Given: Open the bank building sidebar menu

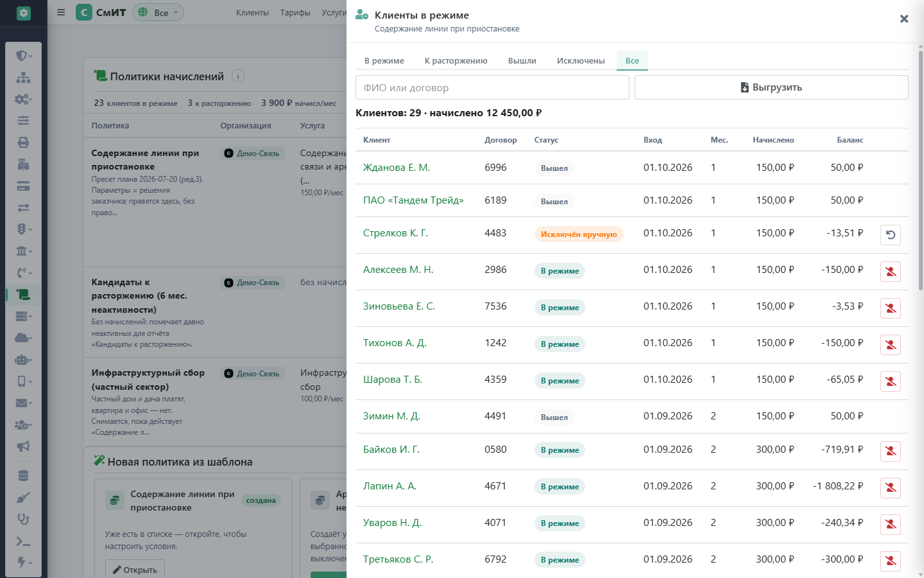Looking at the screenshot, I should 23,251.
